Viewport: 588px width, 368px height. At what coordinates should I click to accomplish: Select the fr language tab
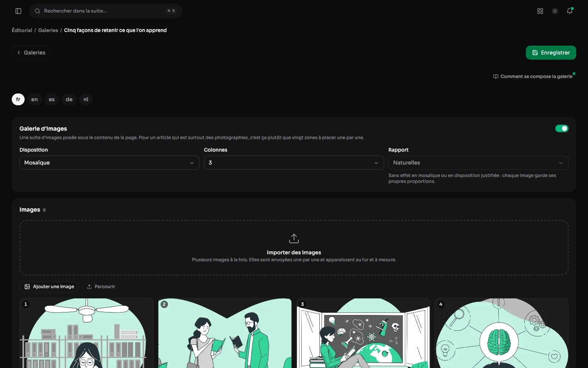coord(18,99)
